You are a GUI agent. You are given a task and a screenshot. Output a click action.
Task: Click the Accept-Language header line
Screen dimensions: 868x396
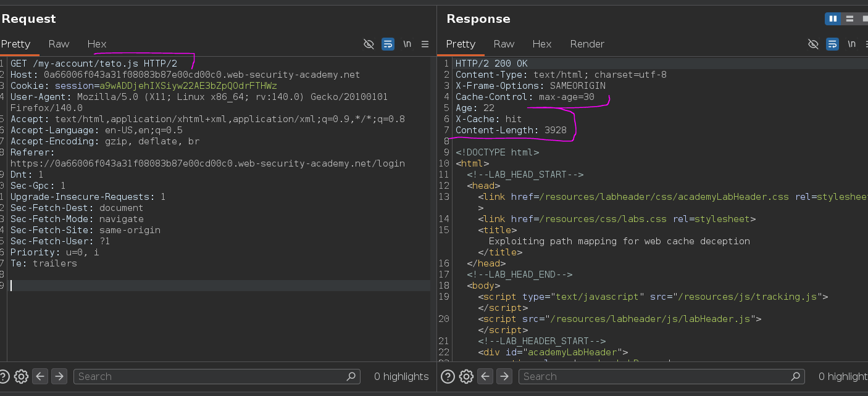[96, 130]
